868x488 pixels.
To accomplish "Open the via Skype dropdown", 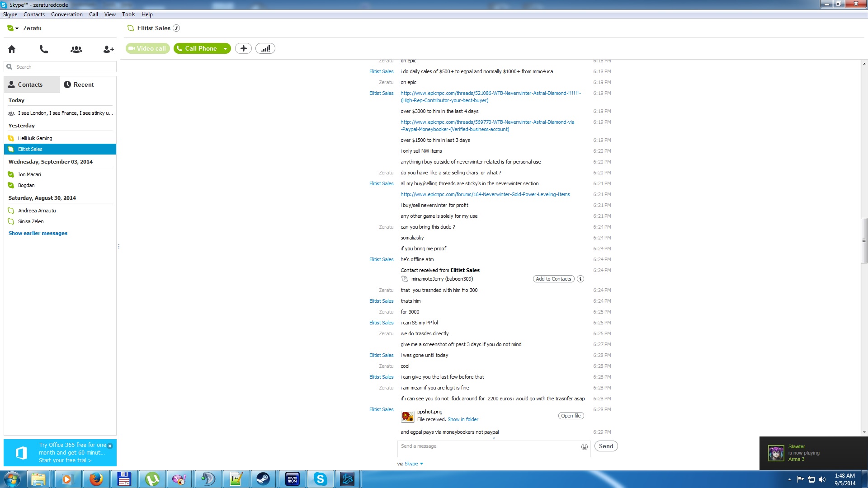I will pos(414,464).
